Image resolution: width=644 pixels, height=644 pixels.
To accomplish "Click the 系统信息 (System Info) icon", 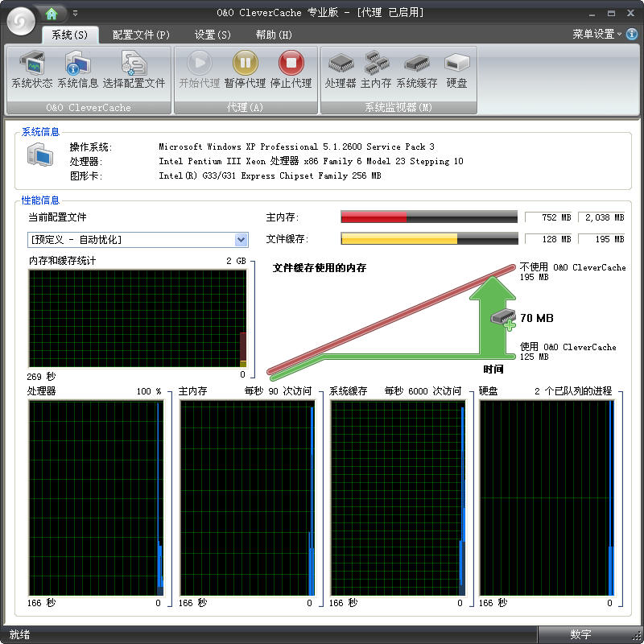I will pos(77,70).
